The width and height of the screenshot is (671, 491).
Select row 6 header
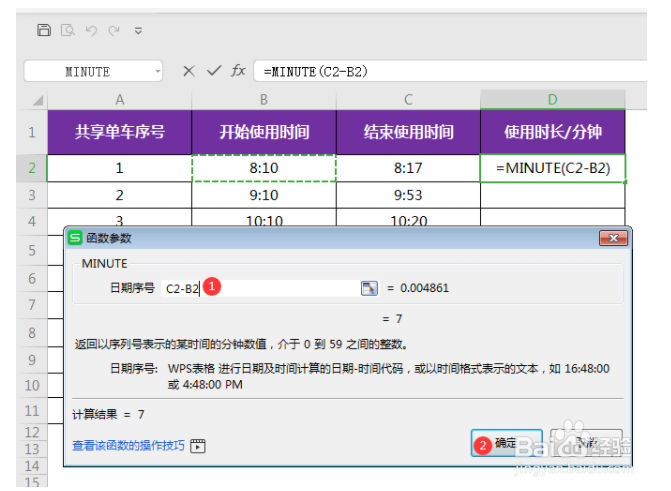32,279
